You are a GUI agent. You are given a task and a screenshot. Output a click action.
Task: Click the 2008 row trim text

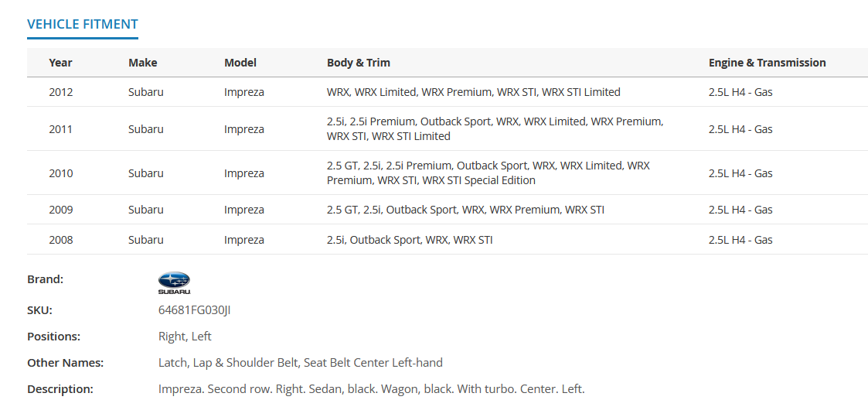[x=410, y=240]
